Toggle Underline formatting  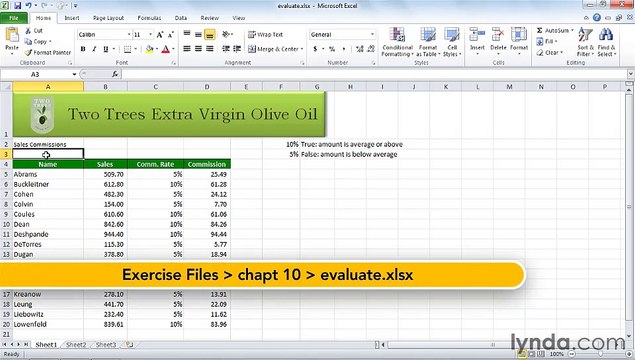pos(106,49)
